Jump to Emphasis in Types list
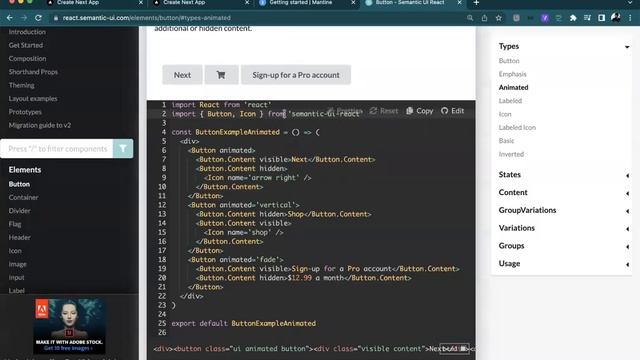Viewport: 640px width, 360px height. 512,74
